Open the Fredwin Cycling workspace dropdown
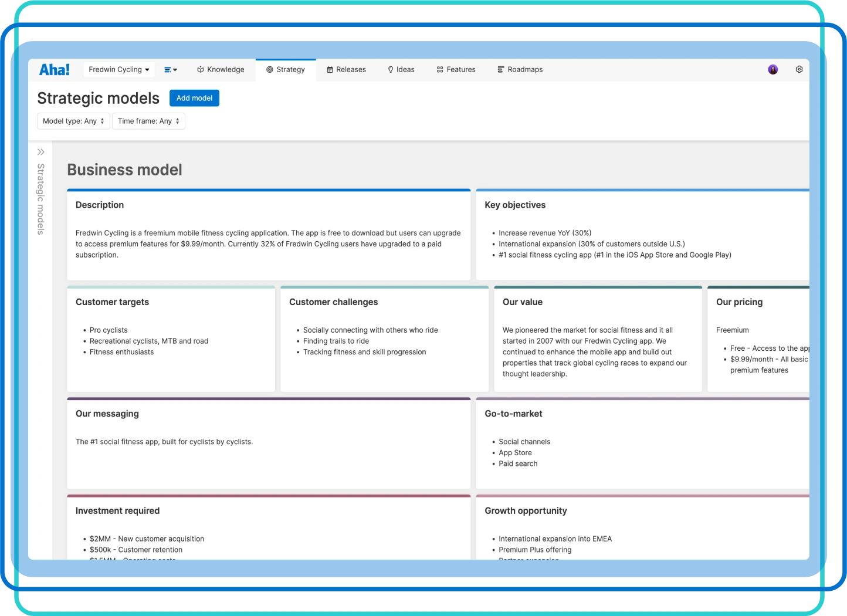847x616 pixels. click(x=119, y=70)
